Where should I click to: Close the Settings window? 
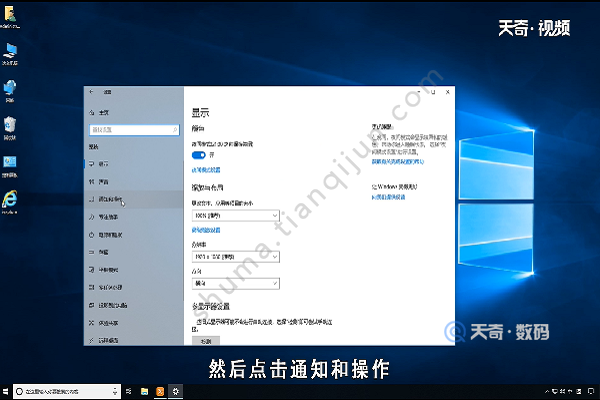pyautogui.click(x=448, y=92)
